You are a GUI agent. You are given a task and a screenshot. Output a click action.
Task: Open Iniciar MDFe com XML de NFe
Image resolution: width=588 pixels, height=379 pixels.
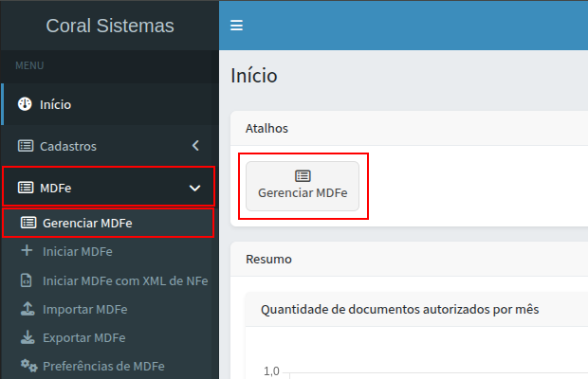coord(125,280)
